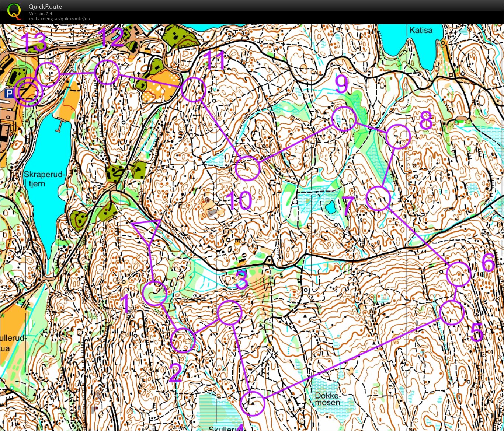Select control circle 2 on the course
504x431 pixels.
[183, 340]
